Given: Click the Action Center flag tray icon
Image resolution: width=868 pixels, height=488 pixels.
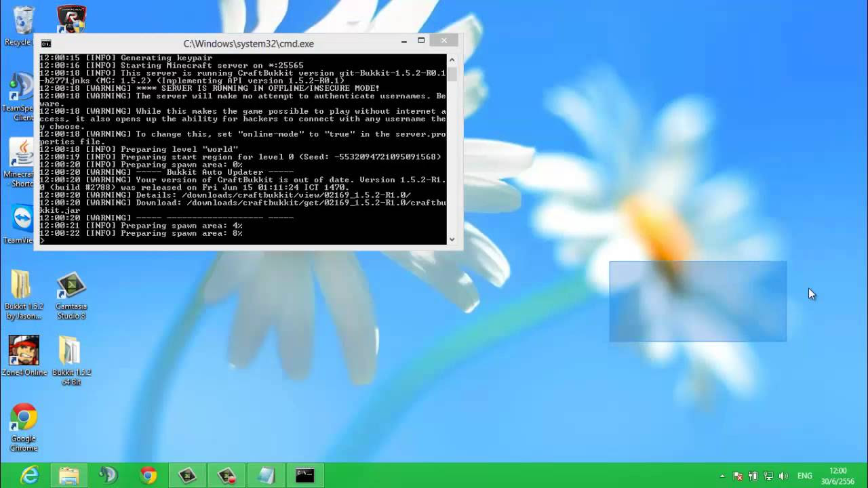Looking at the screenshot, I should tap(738, 476).
